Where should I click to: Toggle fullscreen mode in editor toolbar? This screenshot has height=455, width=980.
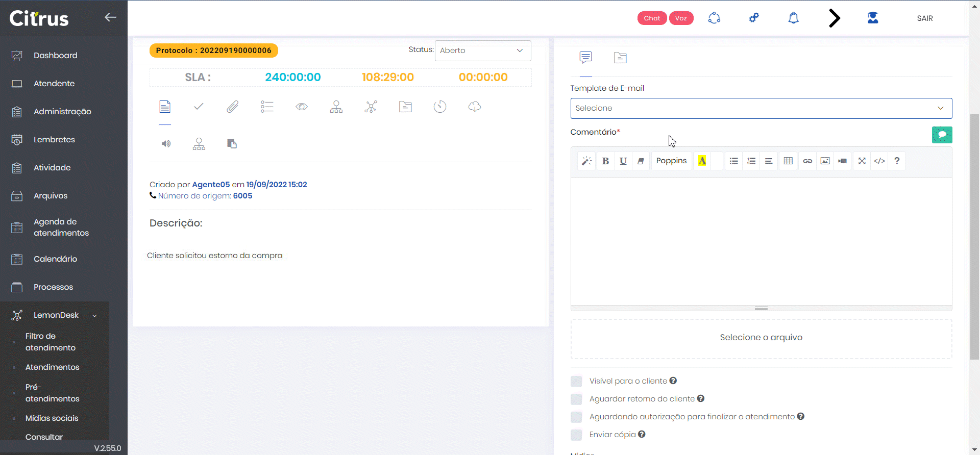coord(862,161)
